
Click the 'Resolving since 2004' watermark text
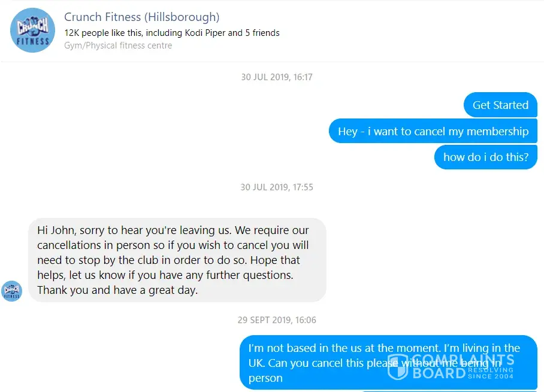point(491,373)
